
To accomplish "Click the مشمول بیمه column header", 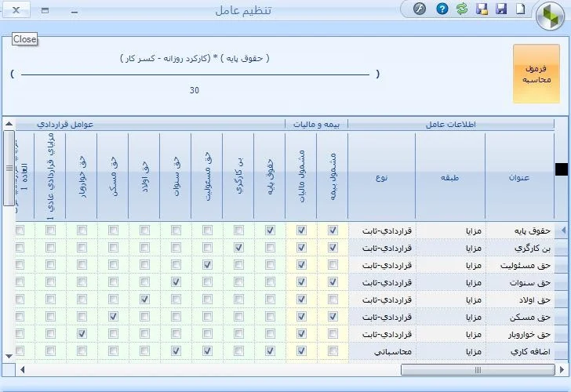I will tap(333, 176).
